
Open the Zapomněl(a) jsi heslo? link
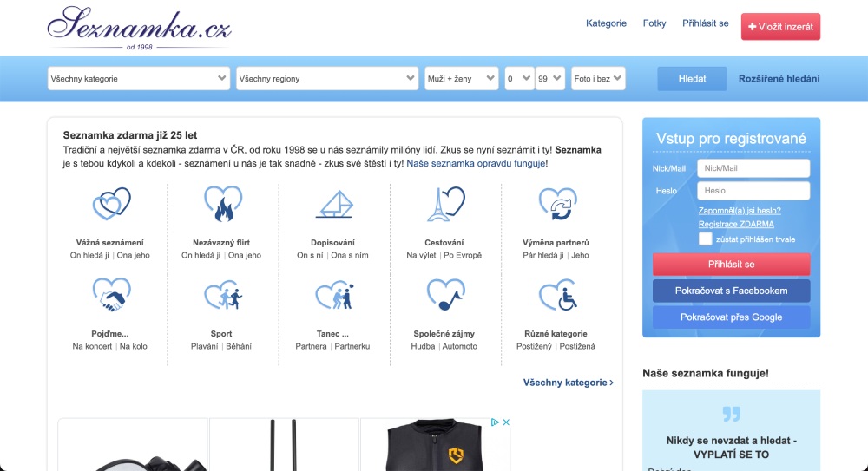point(740,210)
